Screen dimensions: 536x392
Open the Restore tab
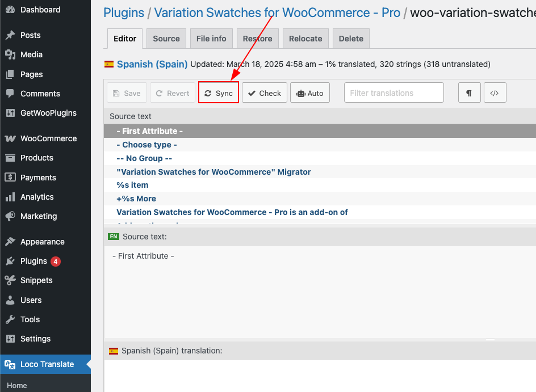coord(257,39)
